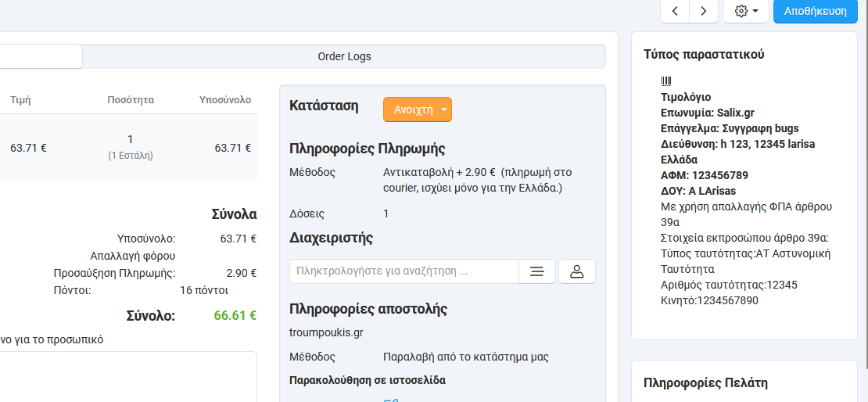Click the Αντικαταβολή payment method description
The width and height of the screenshot is (868, 402).
click(478, 180)
